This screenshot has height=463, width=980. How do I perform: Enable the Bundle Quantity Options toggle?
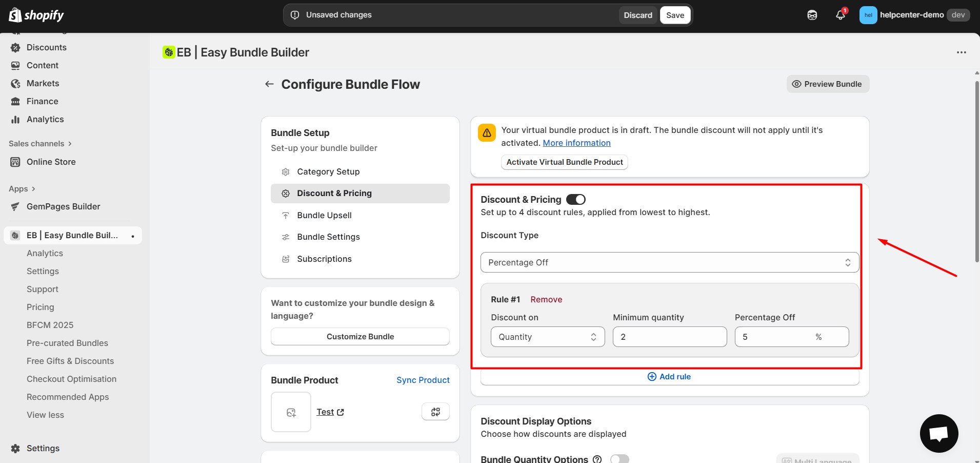(619, 459)
